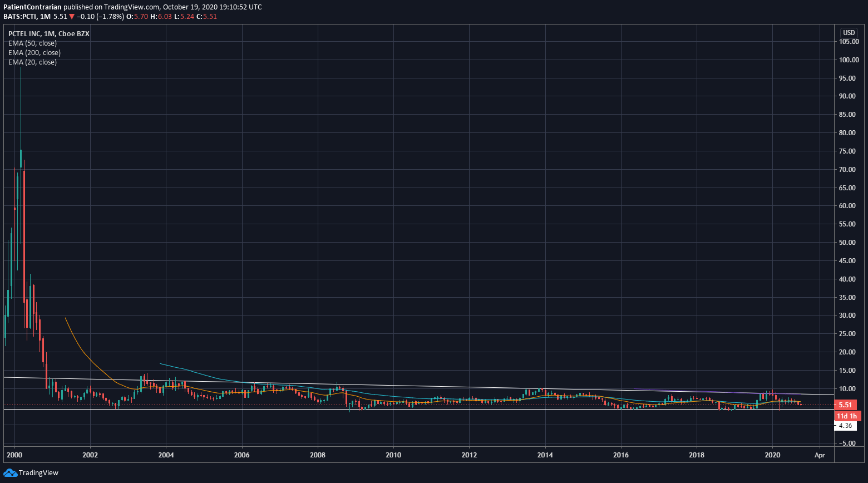Click the 25.00 price axis label
The width and height of the screenshot is (868, 483).
pyautogui.click(x=849, y=334)
